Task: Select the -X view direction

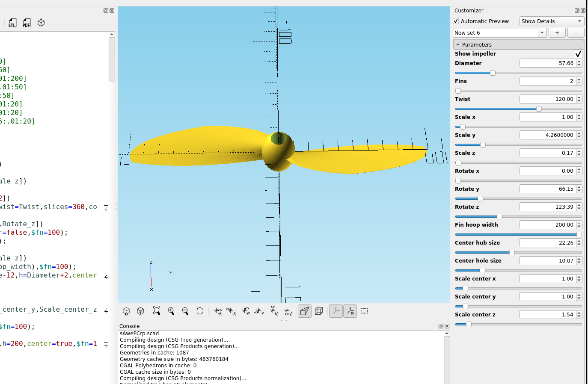Action: click(231, 311)
